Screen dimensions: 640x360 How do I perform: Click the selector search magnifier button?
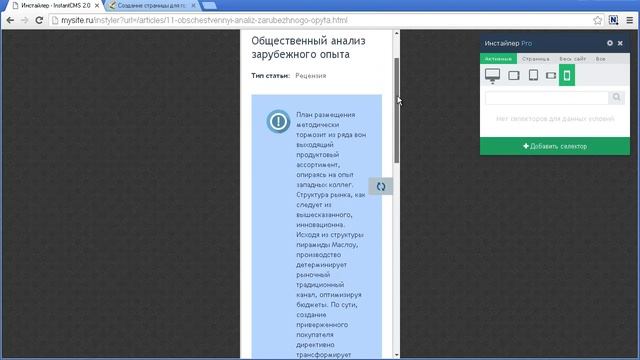[x=616, y=97]
